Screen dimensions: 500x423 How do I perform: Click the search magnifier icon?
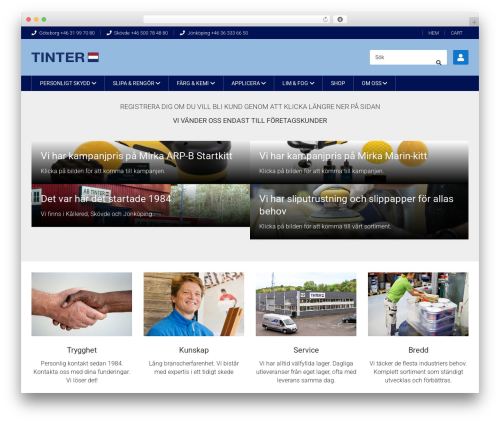tap(438, 62)
